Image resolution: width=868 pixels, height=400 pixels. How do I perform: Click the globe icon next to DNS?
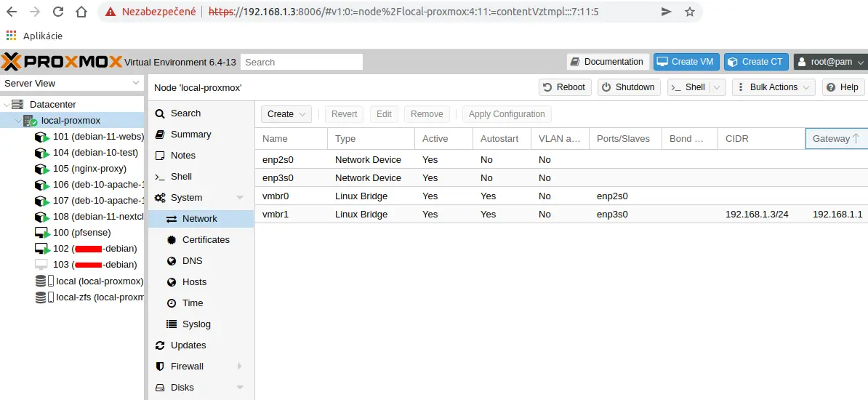point(172,261)
